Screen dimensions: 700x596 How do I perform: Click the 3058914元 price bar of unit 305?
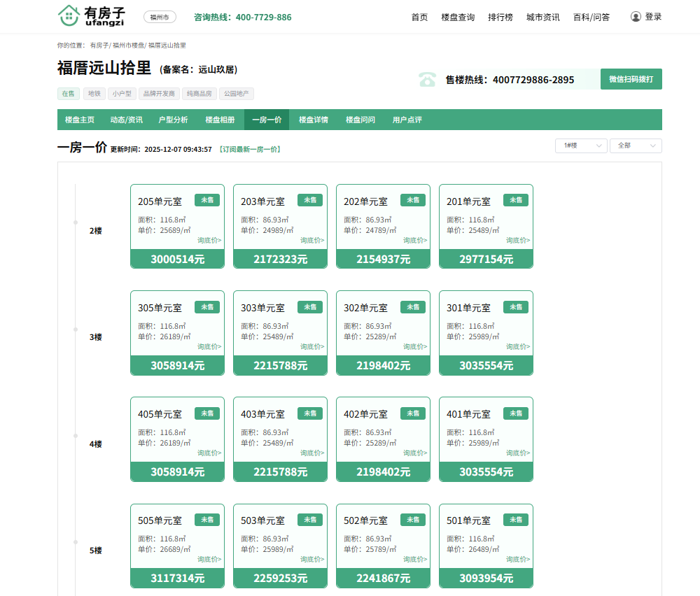click(177, 365)
